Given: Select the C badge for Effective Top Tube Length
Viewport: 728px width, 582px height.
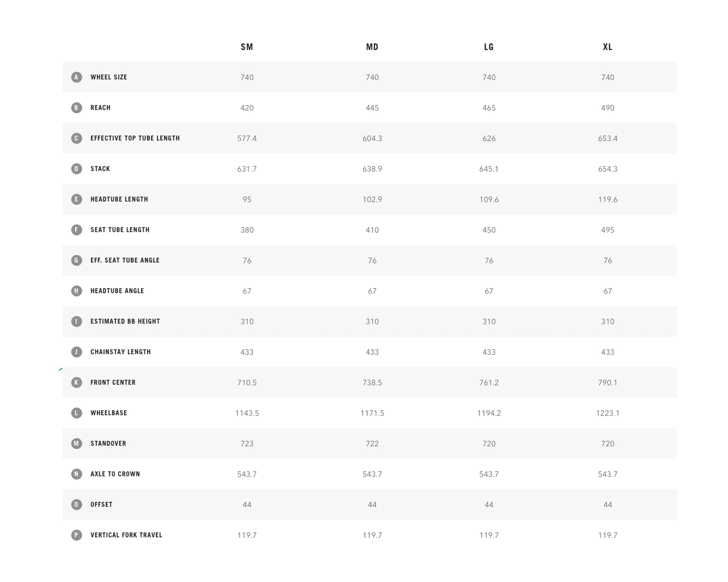Looking at the screenshot, I should 76,138.
